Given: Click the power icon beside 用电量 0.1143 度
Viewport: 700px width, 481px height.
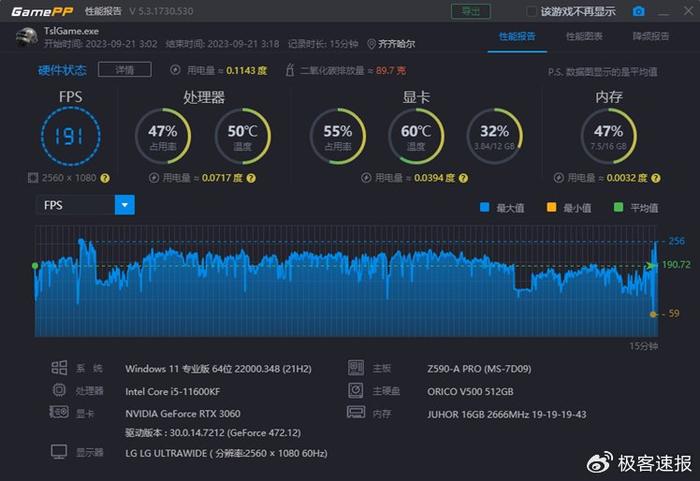Looking at the screenshot, I should [175, 70].
